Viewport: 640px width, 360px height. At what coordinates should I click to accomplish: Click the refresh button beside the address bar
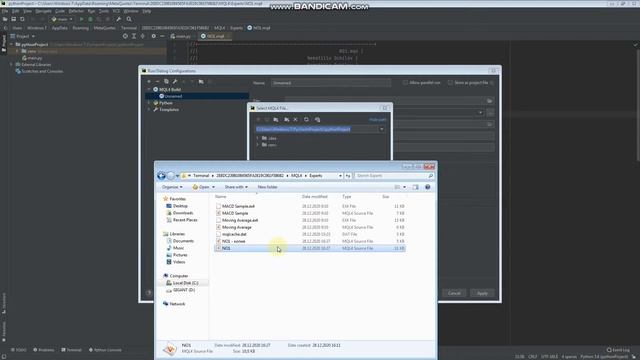[348, 176]
